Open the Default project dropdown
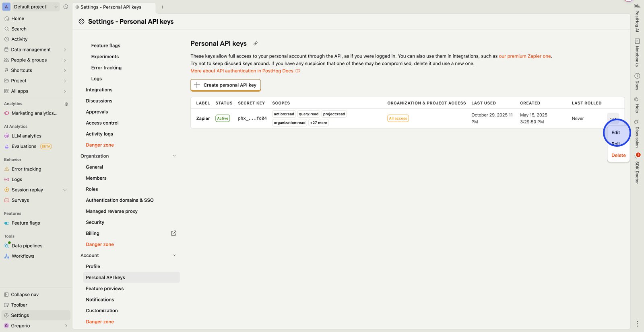 pyautogui.click(x=31, y=7)
